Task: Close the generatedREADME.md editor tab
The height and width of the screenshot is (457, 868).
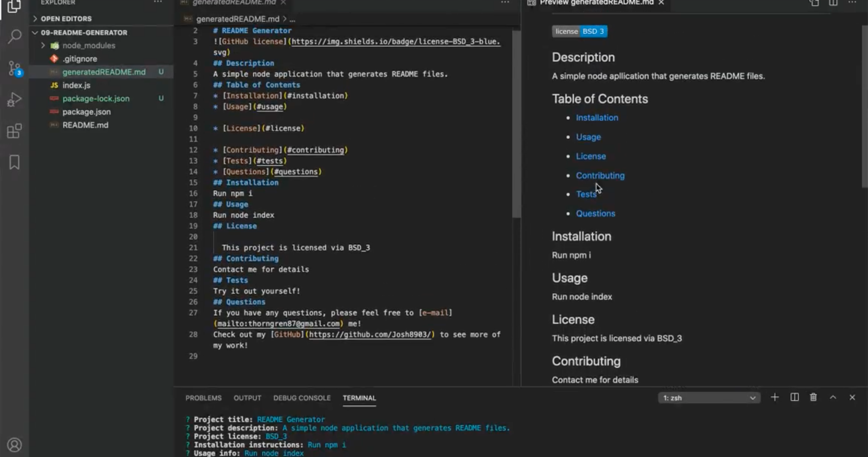Action: [283, 2]
